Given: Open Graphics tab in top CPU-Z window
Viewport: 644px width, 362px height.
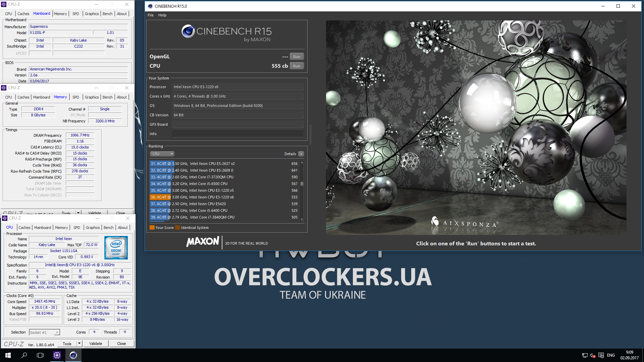Looking at the screenshot, I should (92, 14).
